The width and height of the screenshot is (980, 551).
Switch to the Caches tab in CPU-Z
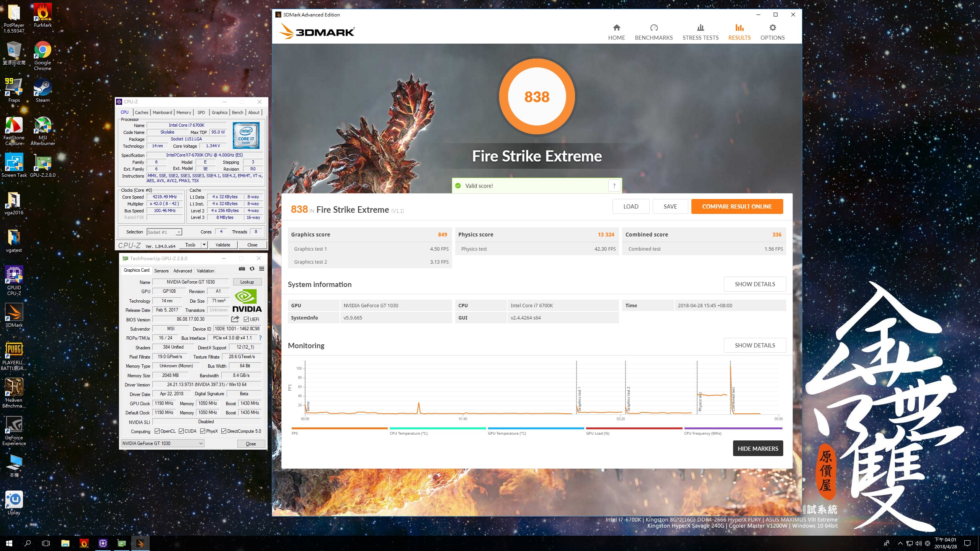coord(141,112)
